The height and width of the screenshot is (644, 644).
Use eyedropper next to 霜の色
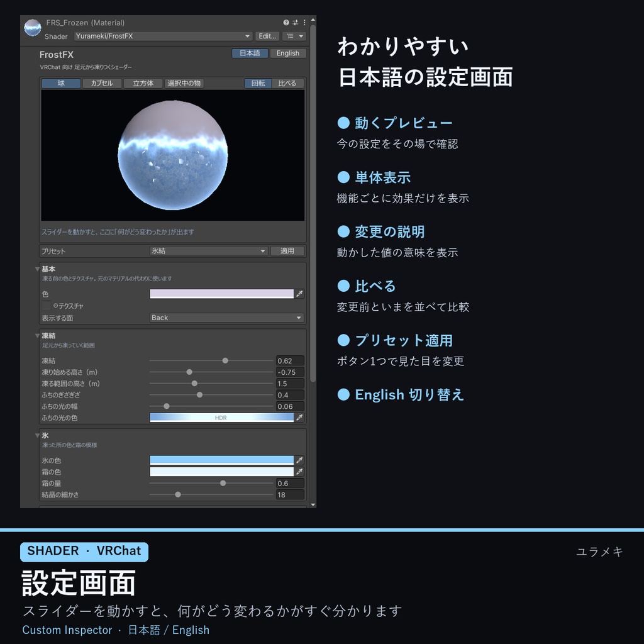click(x=299, y=472)
